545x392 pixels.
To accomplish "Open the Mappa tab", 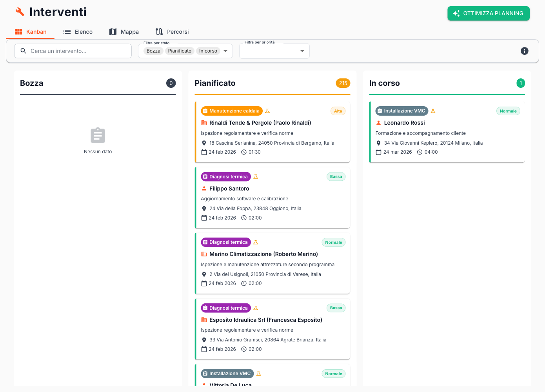I will pyautogui.click(x=124, y=32).
